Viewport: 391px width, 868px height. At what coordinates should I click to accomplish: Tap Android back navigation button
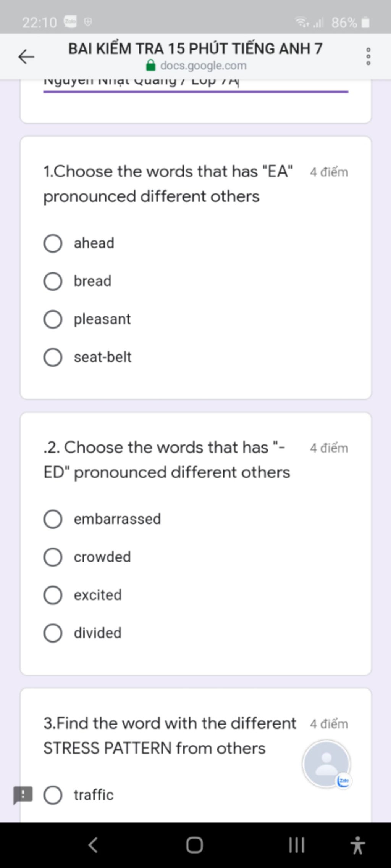click(93, 845)
